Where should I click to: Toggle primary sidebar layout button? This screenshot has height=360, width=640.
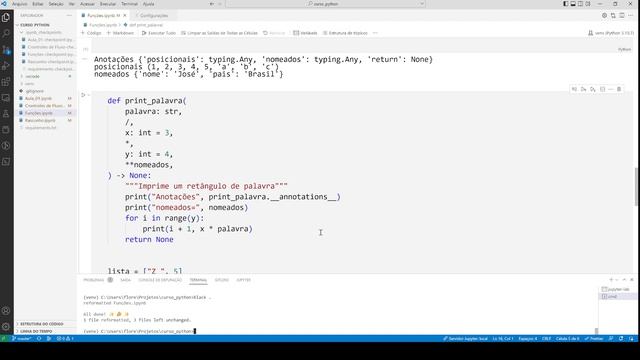click(566, 4)
